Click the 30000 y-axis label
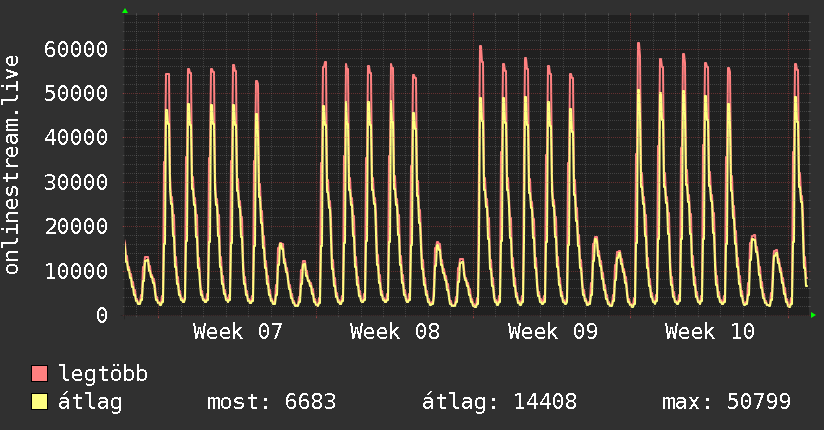The image size is (824, 430). point(76,182)
